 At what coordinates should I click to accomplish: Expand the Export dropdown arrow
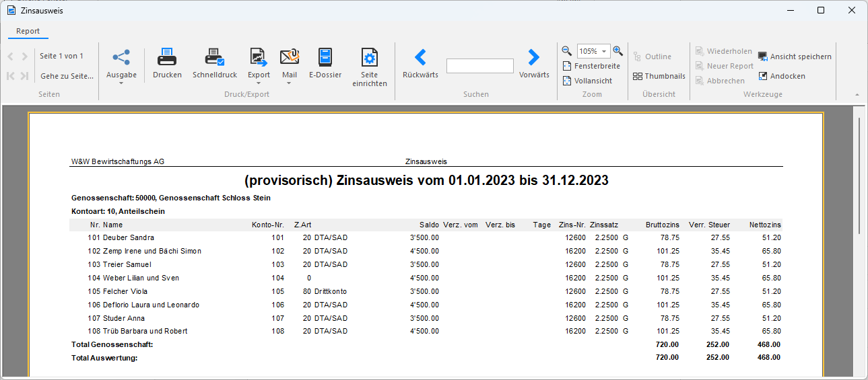coord(259,83)
